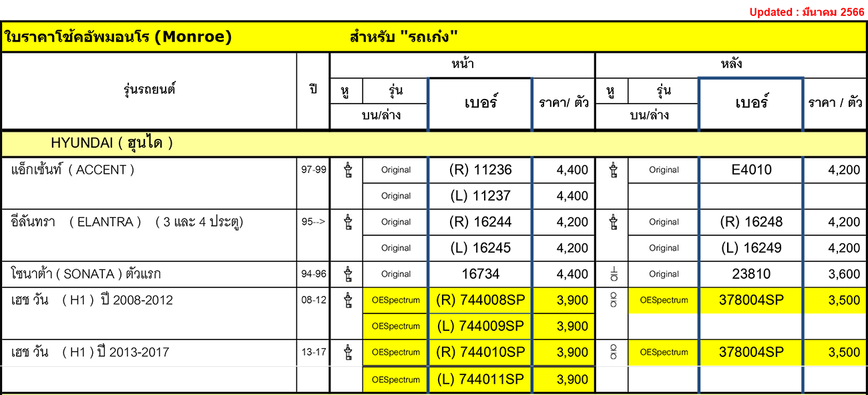The width and height of the screenshot is (868, 395).
Task: Select the rear mount icon for ELANTRA
Action: [613, 222]
